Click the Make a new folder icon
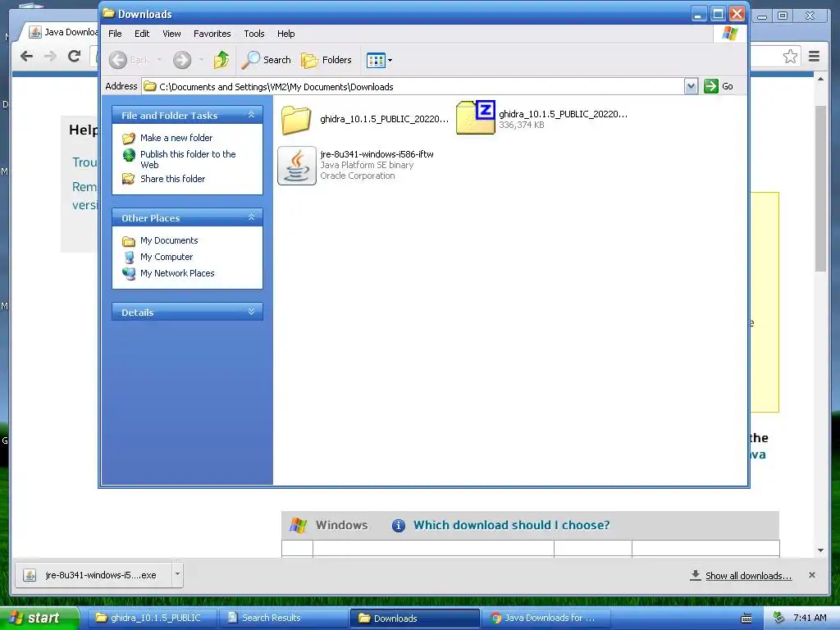The height and width of the screenshot is (630, 840). pyautogui.click(x=129, y=138)
